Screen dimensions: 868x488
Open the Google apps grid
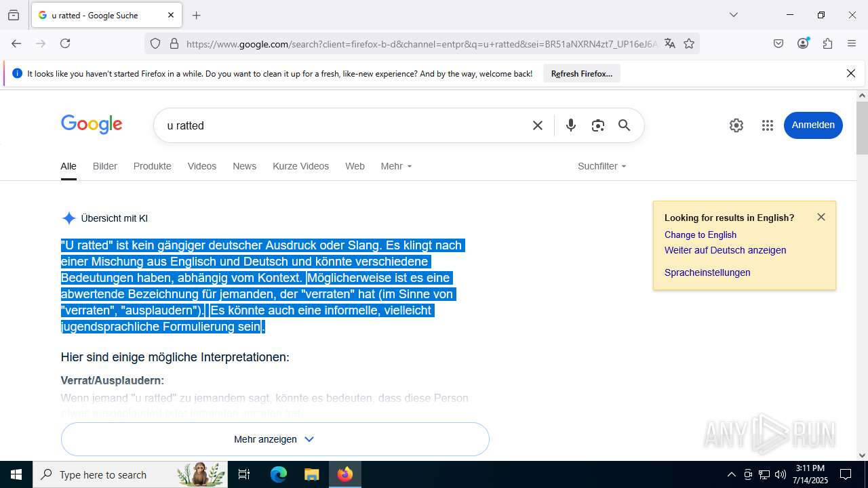tap(768, 125)
